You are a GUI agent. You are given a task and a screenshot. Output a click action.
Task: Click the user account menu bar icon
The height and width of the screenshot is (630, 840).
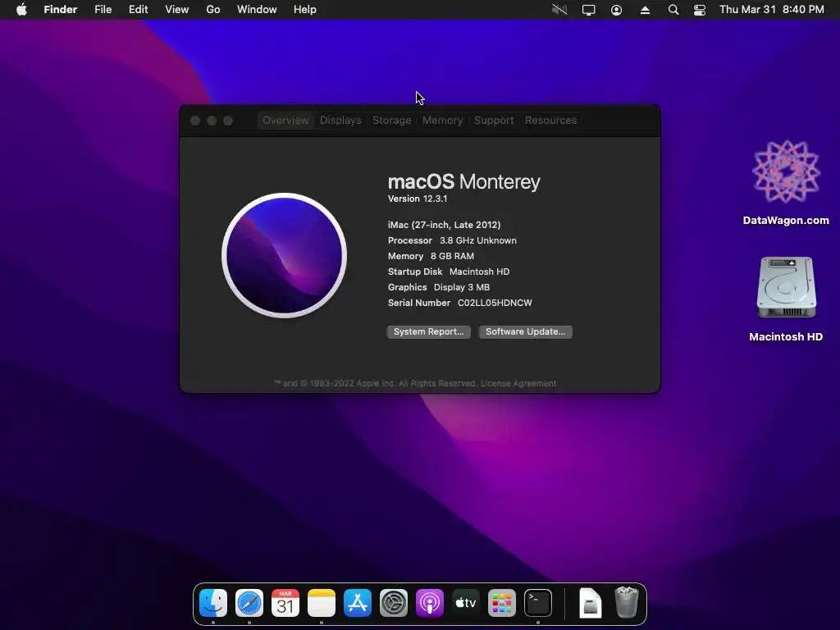click(617, 10)
